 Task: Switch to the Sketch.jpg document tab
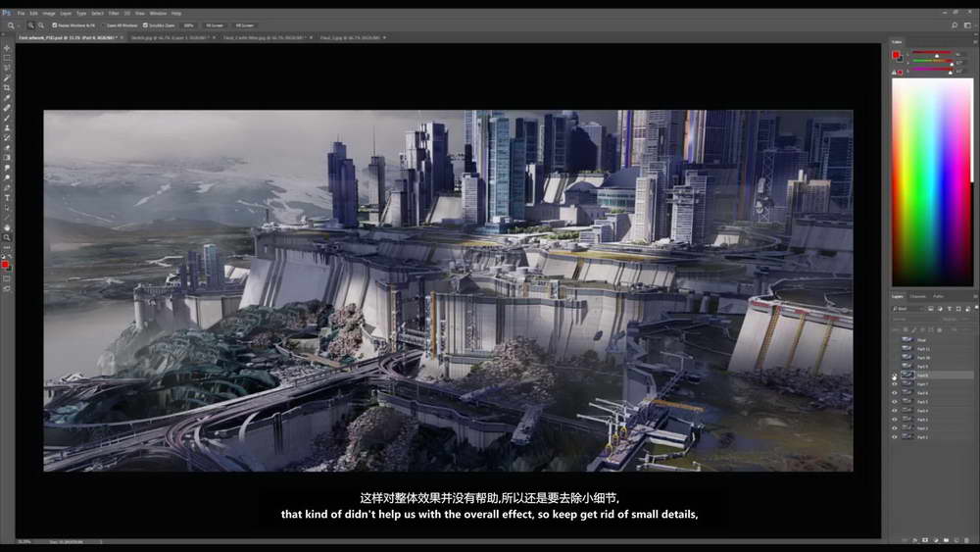coord(169,37)
